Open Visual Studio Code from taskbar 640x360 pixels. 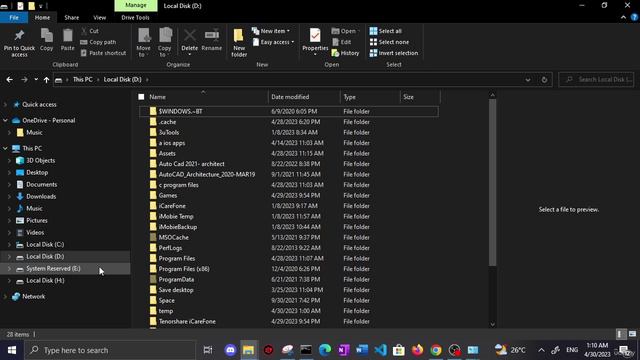click(x=380, y=350)
